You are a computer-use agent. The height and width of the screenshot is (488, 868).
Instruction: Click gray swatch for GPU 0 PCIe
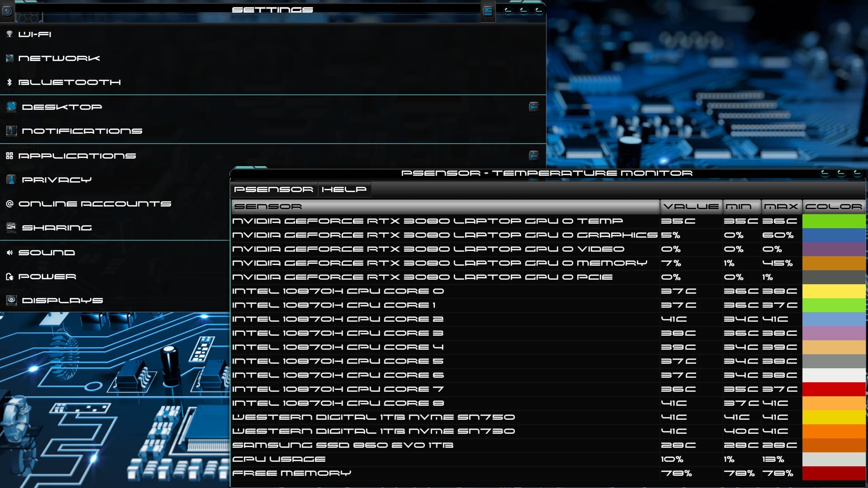click(834, 277)
